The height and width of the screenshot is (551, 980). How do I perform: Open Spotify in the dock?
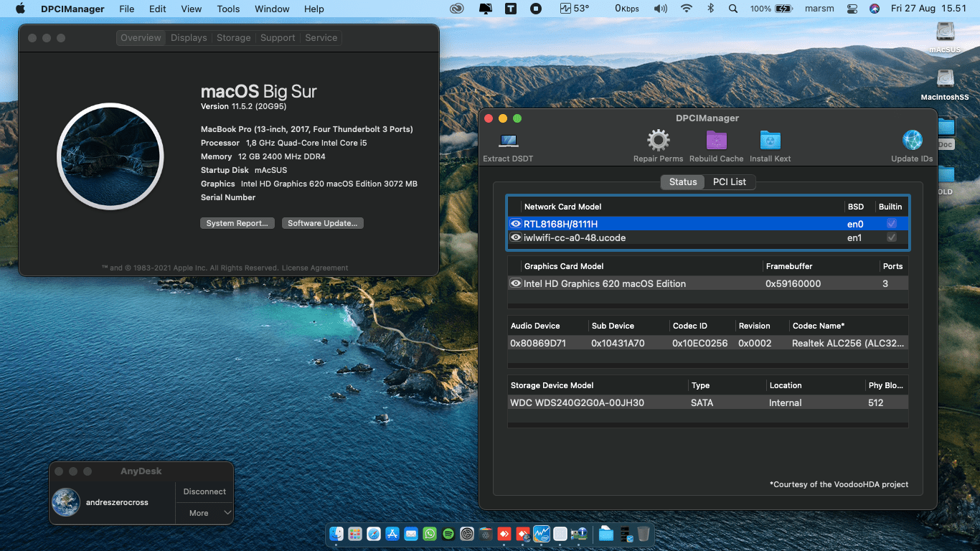click(x=448, y=534)
